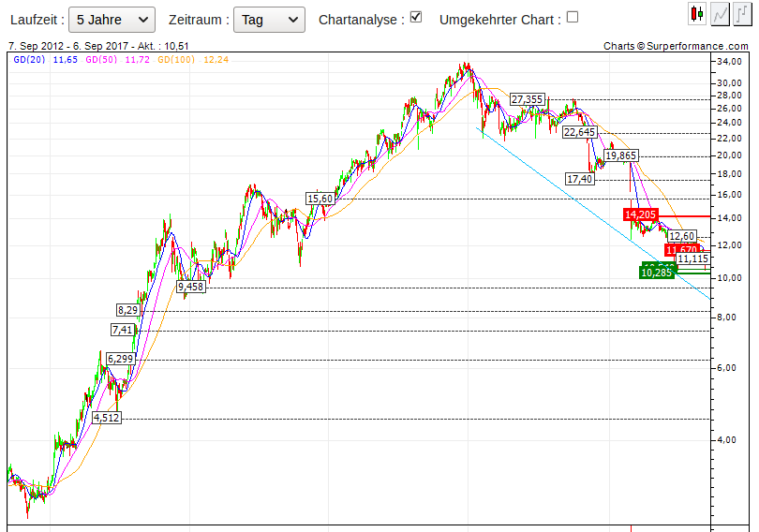Select the 9,458 support level label
The height and width of the screenshot is (532, 759).
[x=191, y=287]
